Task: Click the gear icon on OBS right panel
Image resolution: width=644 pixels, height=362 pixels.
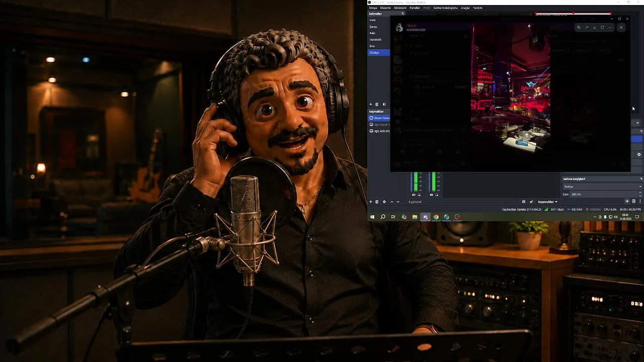Action: pos(639,154)
